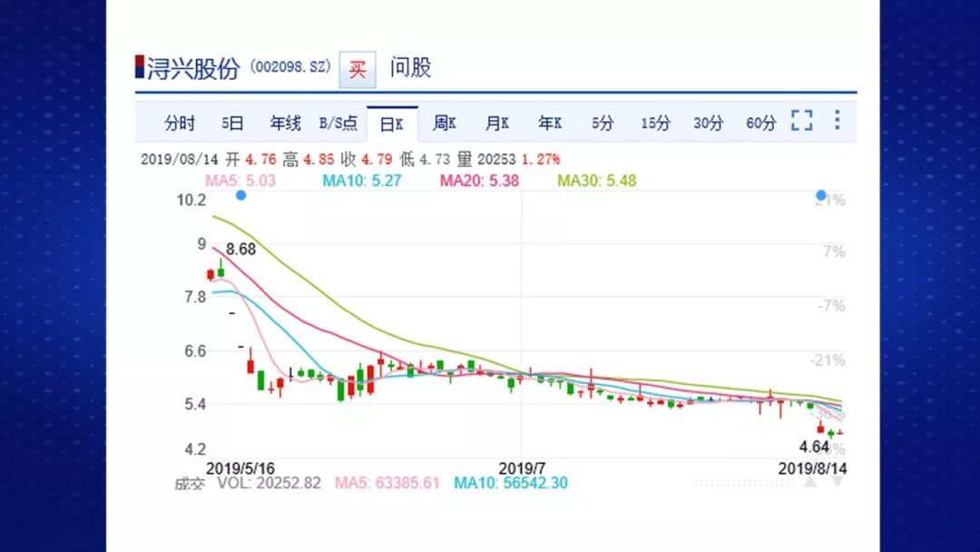Click the red 买 buy button
This screenshot has height=552, width=980.
tap(358, 69)
